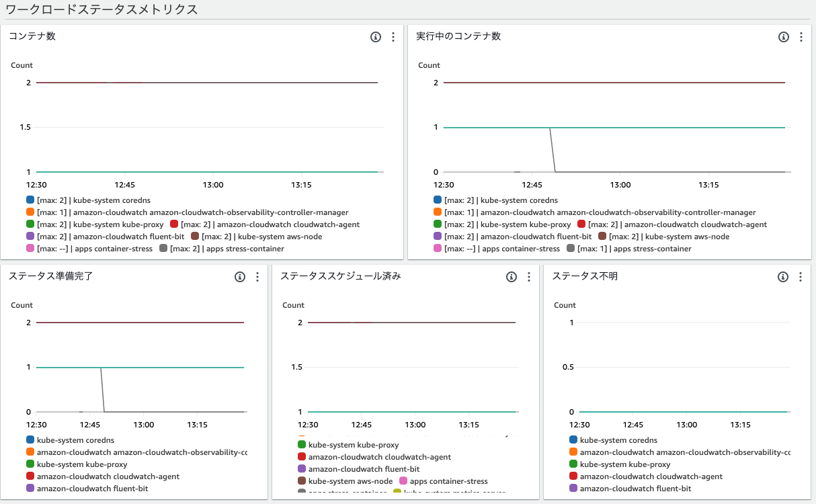
Task: Toggle pink container-stress swatch in 実行中のコンテナ数 legend
Action: (438, 249)
